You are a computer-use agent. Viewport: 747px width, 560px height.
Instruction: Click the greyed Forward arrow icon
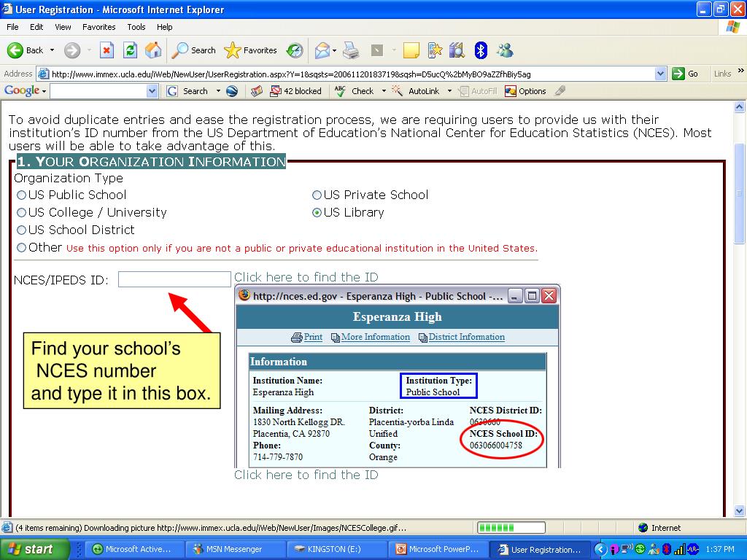(x=72, y=50)
